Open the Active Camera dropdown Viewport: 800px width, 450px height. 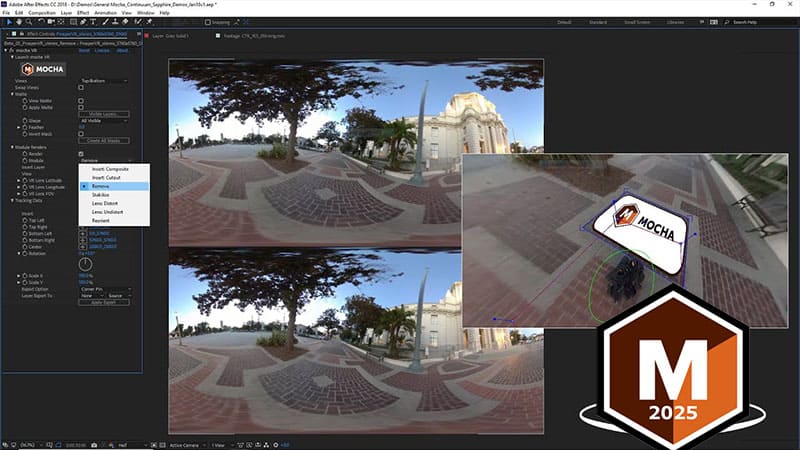pos(187,445)
